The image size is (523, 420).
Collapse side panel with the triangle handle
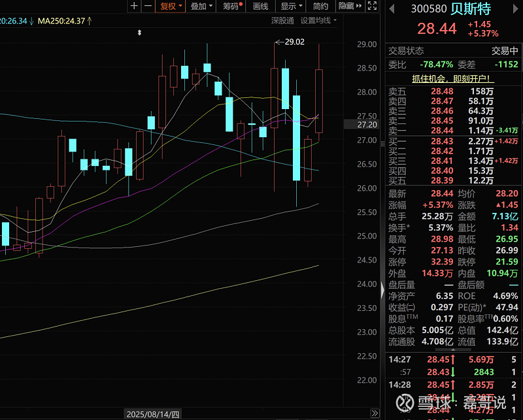(x=382, y=289)
